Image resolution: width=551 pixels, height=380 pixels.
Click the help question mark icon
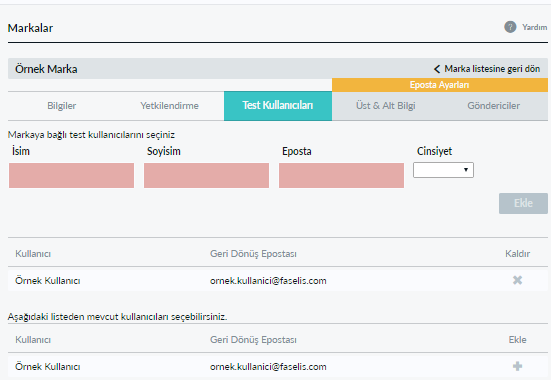(x=510, y=27)
